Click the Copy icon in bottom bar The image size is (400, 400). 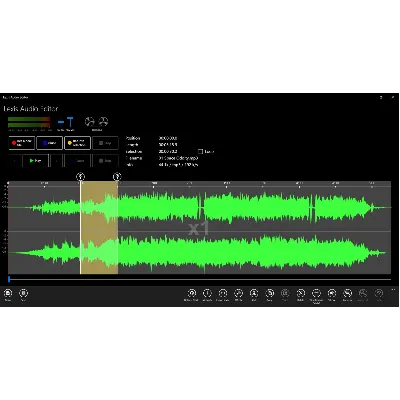(x=269, y=293)
